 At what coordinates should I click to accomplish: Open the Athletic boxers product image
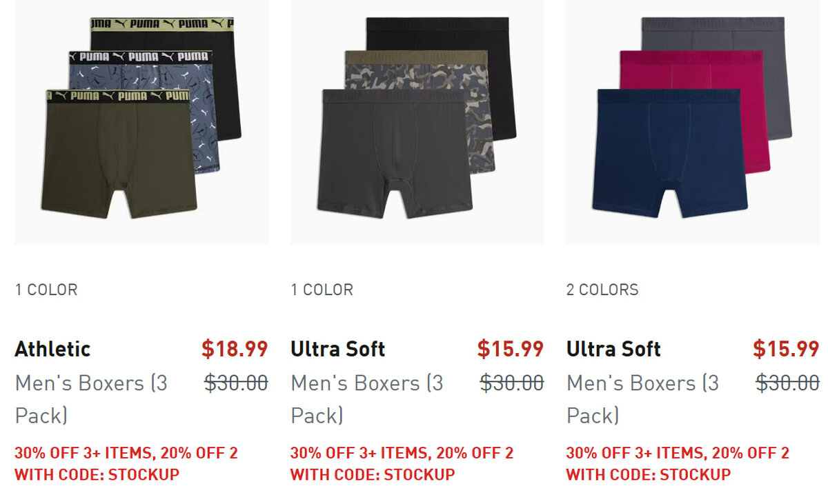click(x=141, y=122)
